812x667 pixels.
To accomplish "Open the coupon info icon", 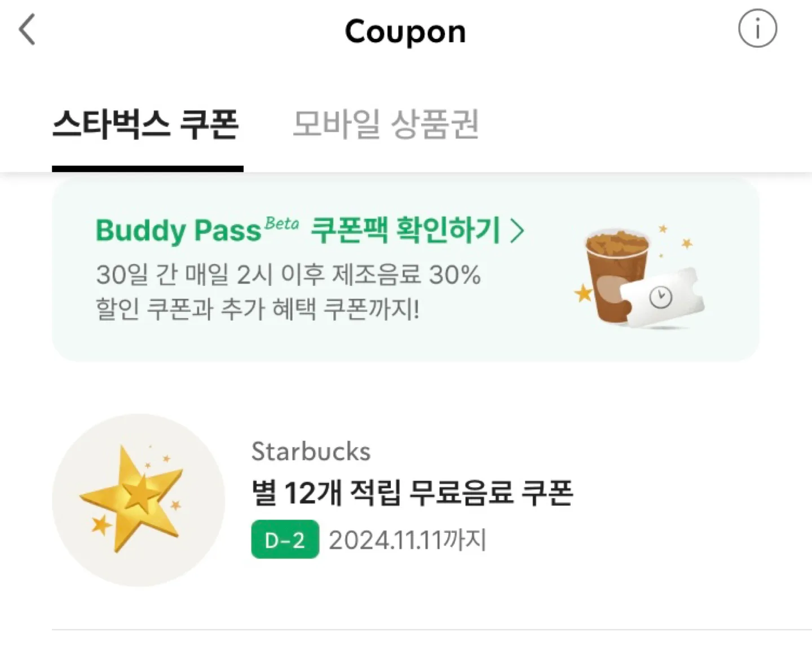I will pyautogui.click(x=757, y=29).
